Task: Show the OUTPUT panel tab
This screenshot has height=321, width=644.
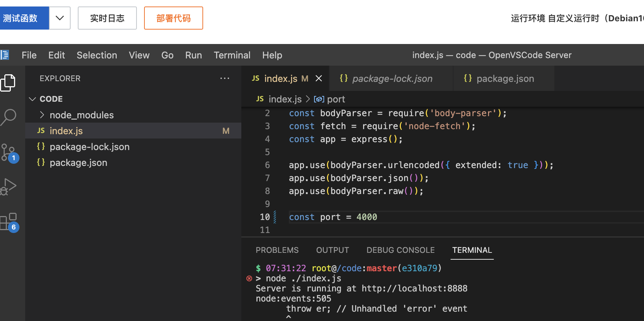Action: tap(332, 250)
